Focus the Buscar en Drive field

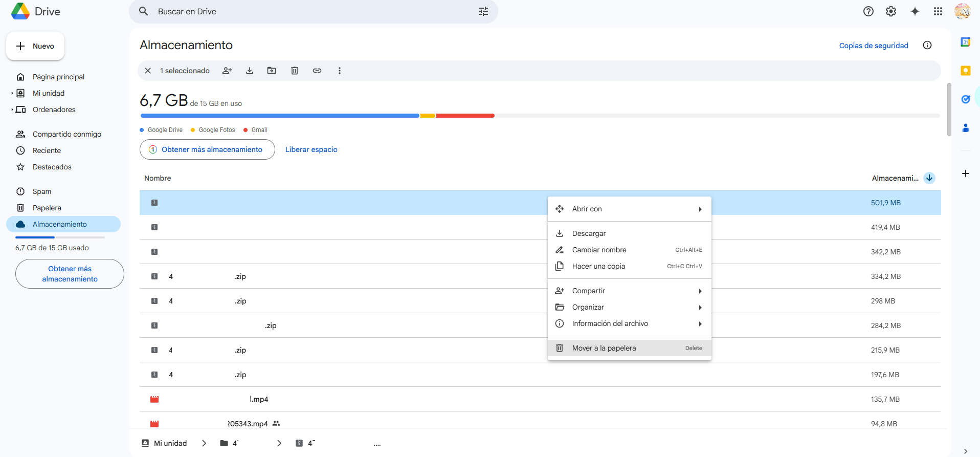click(x=307, y=11)
